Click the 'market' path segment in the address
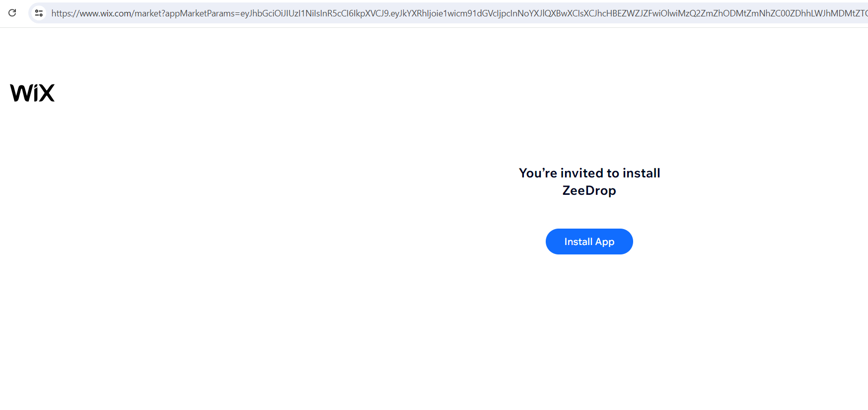Screen dimensions: 868x410 [x=147, y=13]
